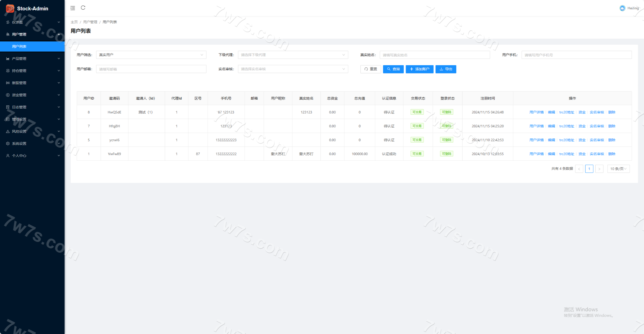This screenshot has height=334, width=644.
Task: Open the 实名审核 select dropdown
Action: click(x=293, y=69)
